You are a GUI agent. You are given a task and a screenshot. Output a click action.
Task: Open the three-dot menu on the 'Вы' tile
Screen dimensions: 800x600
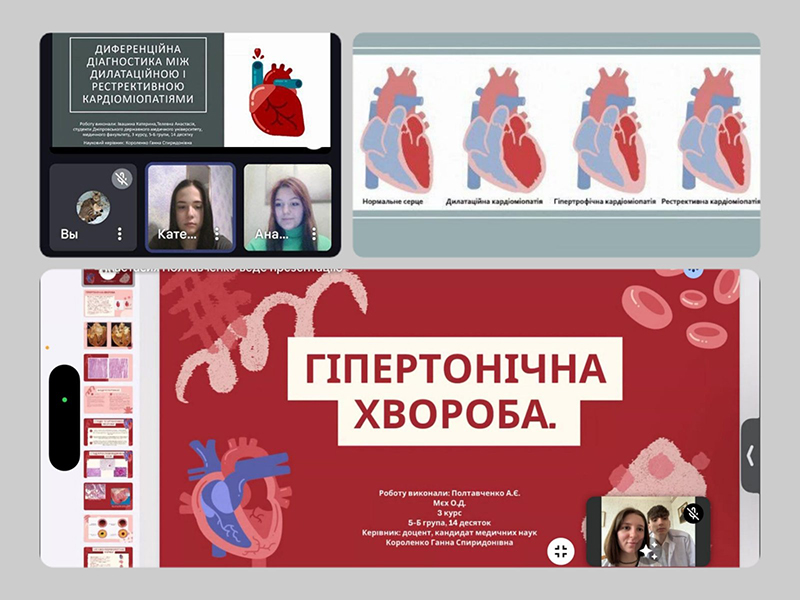[x=120, y=234]
